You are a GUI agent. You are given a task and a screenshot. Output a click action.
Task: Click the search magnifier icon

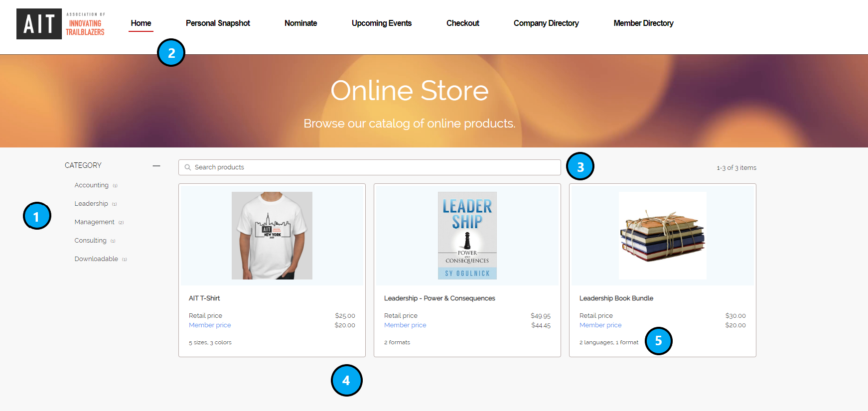(188, 167)
